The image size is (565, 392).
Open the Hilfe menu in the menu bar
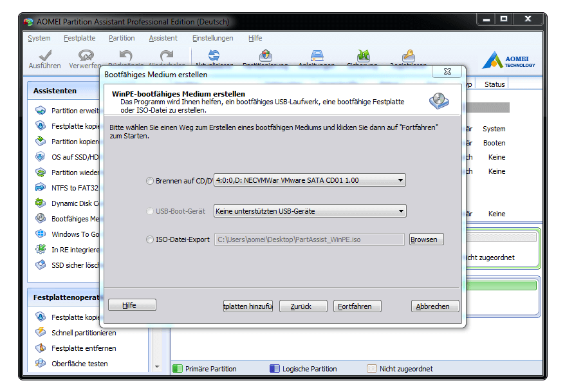click(255, 38)
